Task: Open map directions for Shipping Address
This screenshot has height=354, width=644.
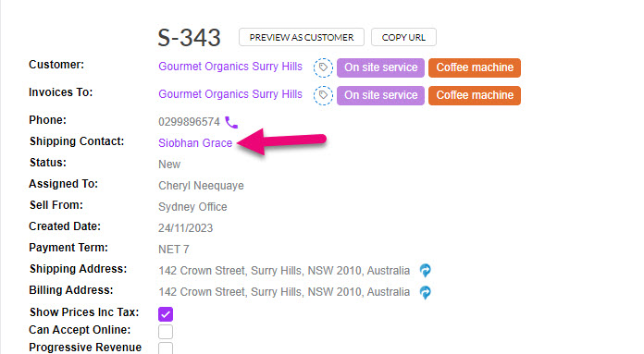Action: (425, 271)
